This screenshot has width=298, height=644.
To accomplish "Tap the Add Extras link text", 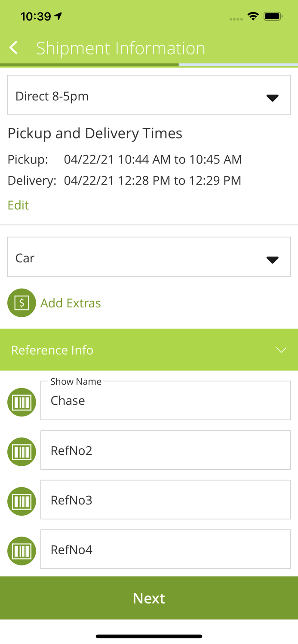I will pos(71,303).
